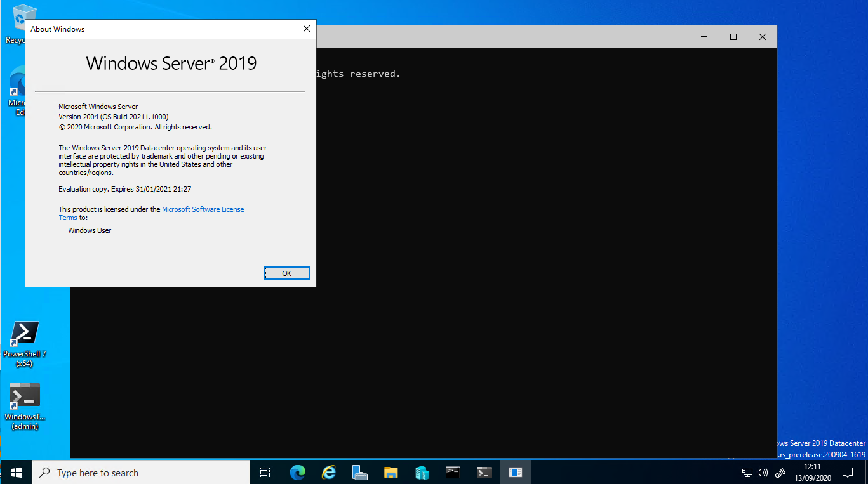Launch Internet Explorer from the taskbar
The height and width of the screenshot is (484, 868).
328,473
